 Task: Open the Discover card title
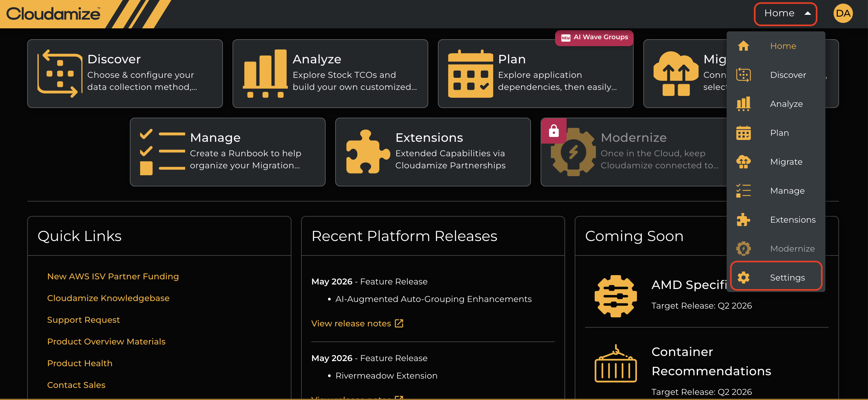pos(114,59)
